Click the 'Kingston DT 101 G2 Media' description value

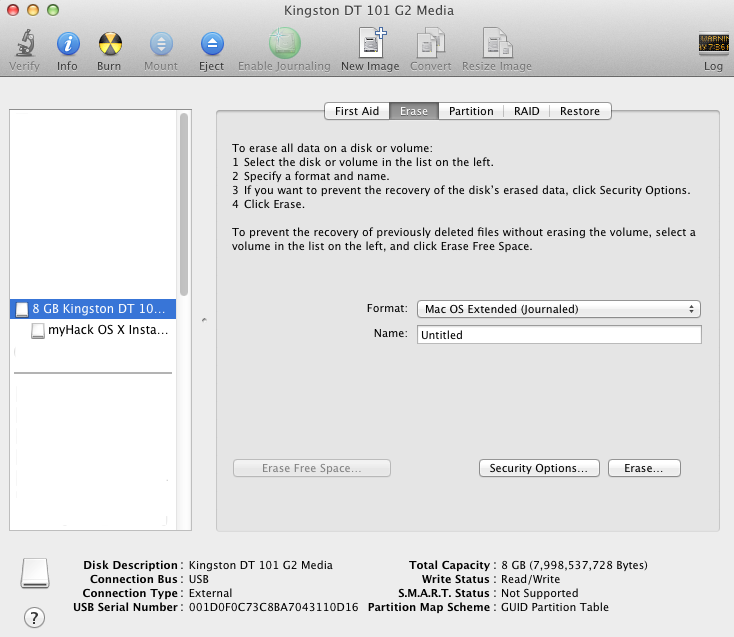(x=261, y=565)
